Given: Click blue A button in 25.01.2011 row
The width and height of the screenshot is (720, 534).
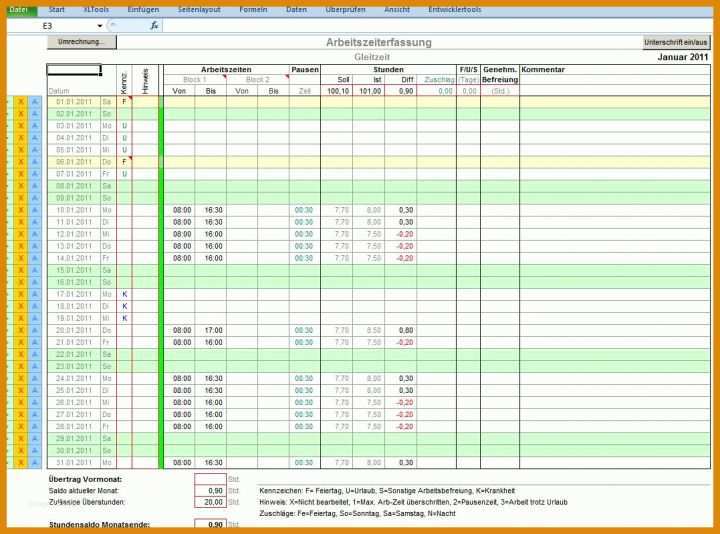Looking at the screenshot, I should [x=35, y=390].
